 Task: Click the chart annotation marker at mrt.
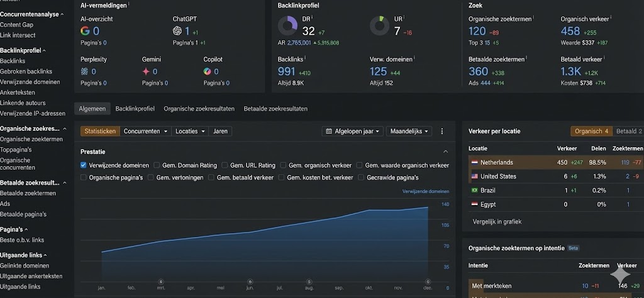click(161, 282)
